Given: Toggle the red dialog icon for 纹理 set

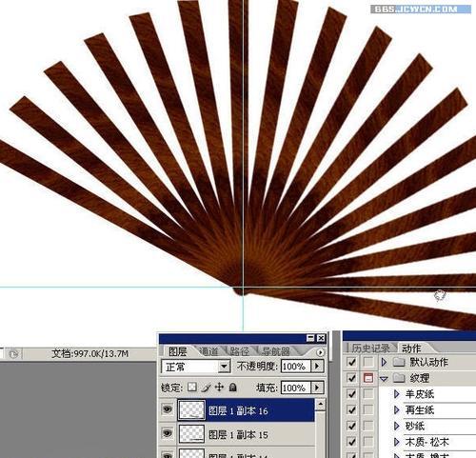Looking at the screenshot, I should coord(368,378).
